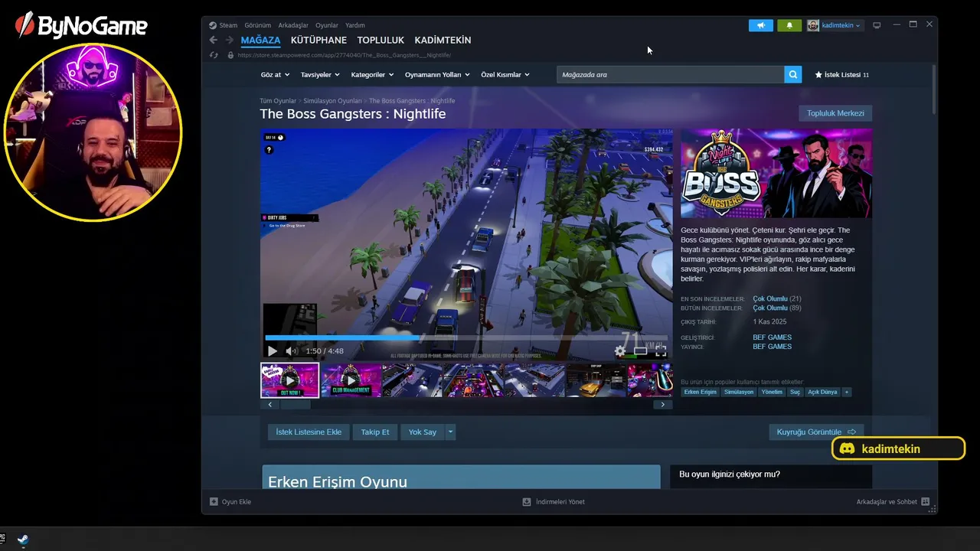This screenshot has height=551, width=980.
Task: Click the right arrow under the thumbnail strip
Action: (x=663, y=404)
